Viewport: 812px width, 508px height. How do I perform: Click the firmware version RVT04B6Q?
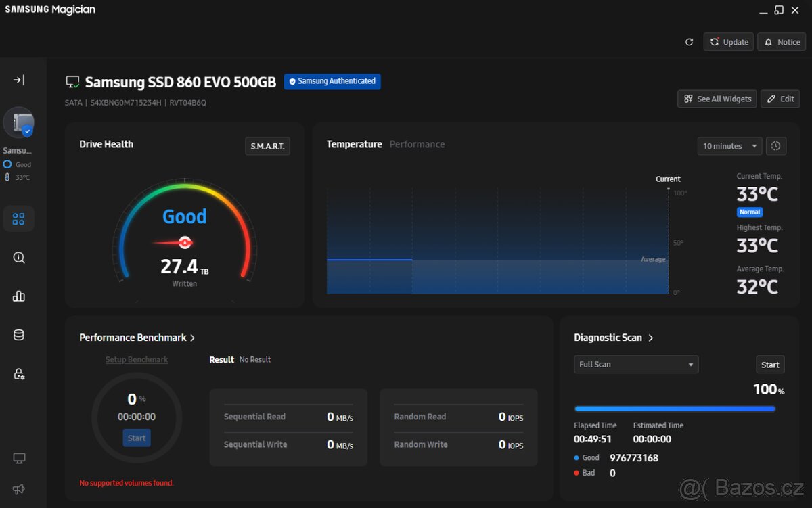188,103
